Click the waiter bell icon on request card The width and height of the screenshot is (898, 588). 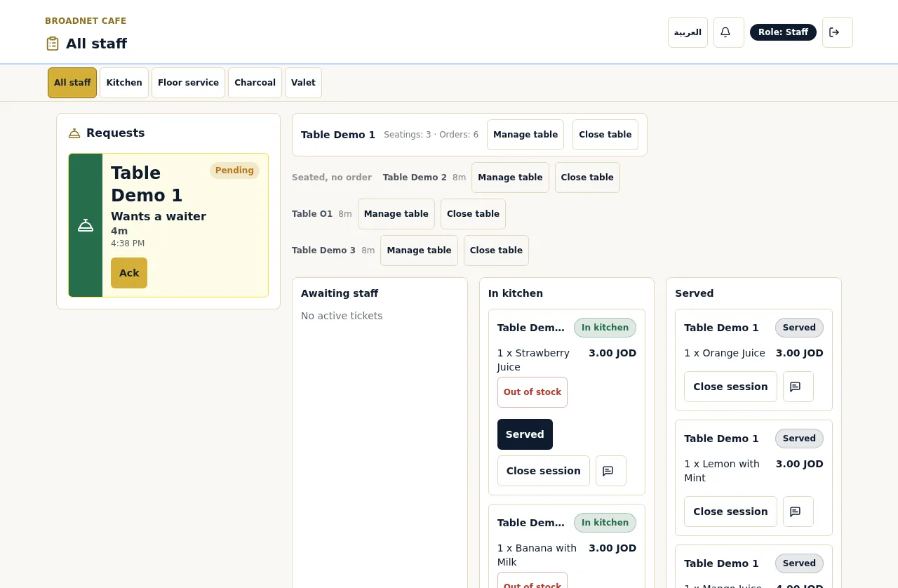(x=86, y=225)
